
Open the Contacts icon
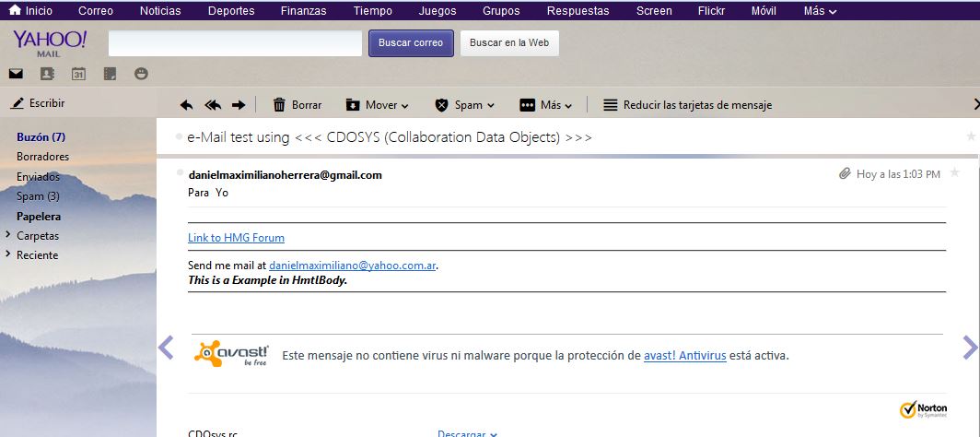point(47,74)
